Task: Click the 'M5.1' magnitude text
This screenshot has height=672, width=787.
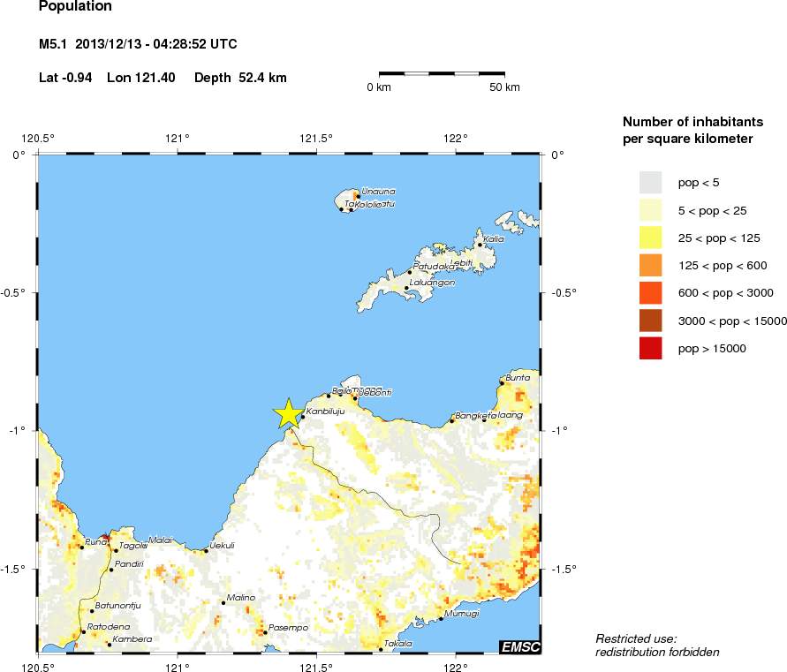Action: point(53,44)
